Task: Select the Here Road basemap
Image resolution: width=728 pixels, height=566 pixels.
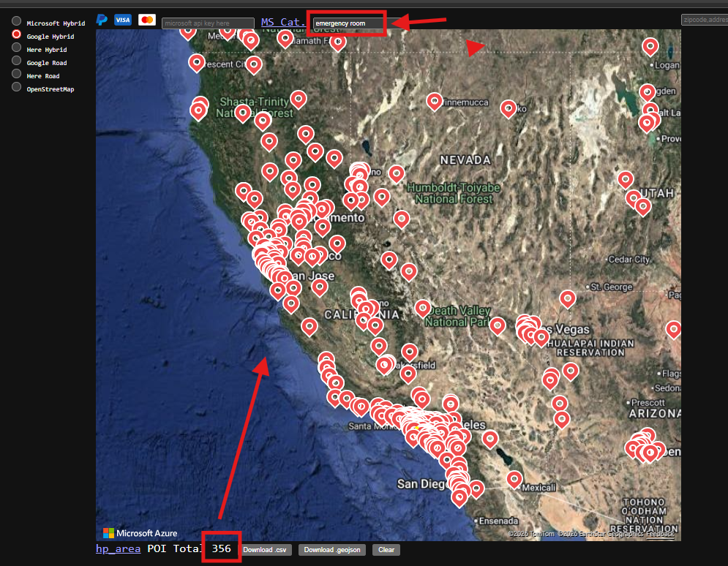Action: 16,75
